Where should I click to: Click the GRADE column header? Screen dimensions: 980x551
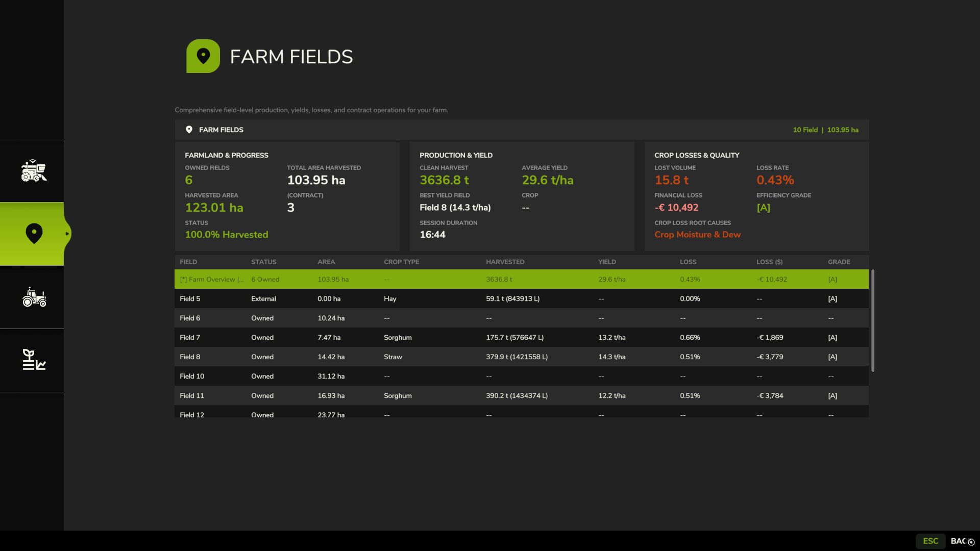(x=839, y=262)
